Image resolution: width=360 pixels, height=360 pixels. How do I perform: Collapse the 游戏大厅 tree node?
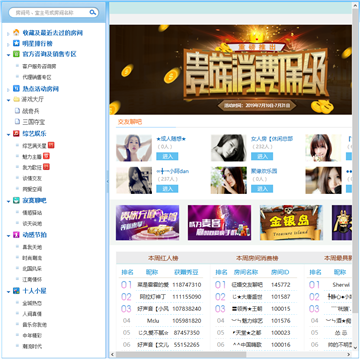pyautogui.click(x=8, y=100)
